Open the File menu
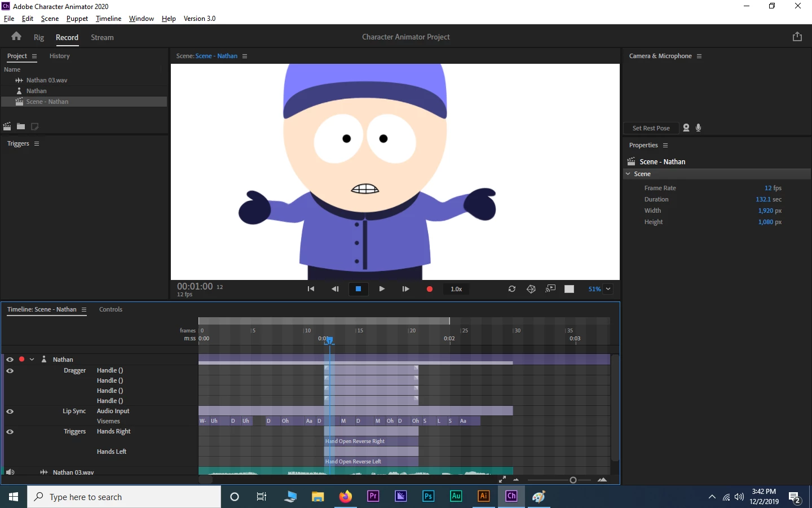812x508 pixels. pyautogui.click(x=9, y=19)
